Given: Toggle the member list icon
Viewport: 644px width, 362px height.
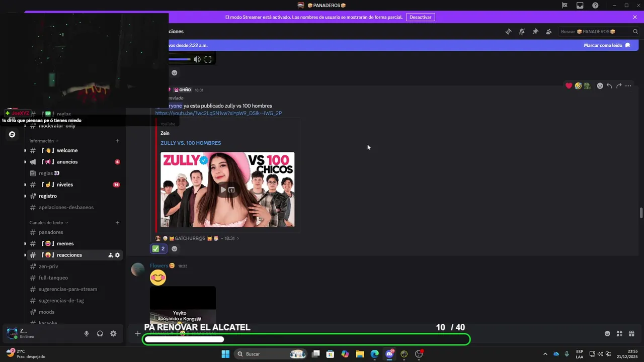Looking at the screenshot, I should 548,32.
